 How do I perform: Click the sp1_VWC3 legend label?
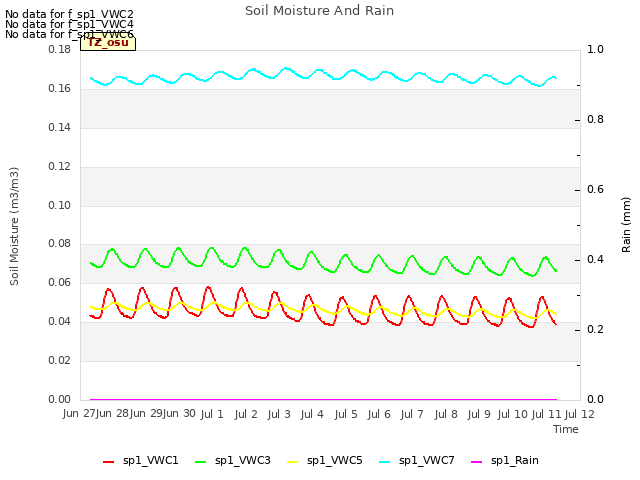click(242, 460)
